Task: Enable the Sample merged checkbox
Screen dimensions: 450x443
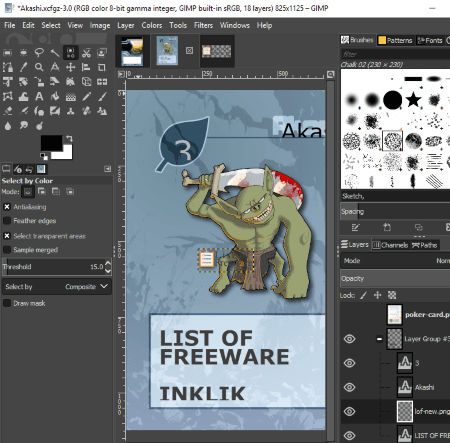Action: tap(7, 250)
